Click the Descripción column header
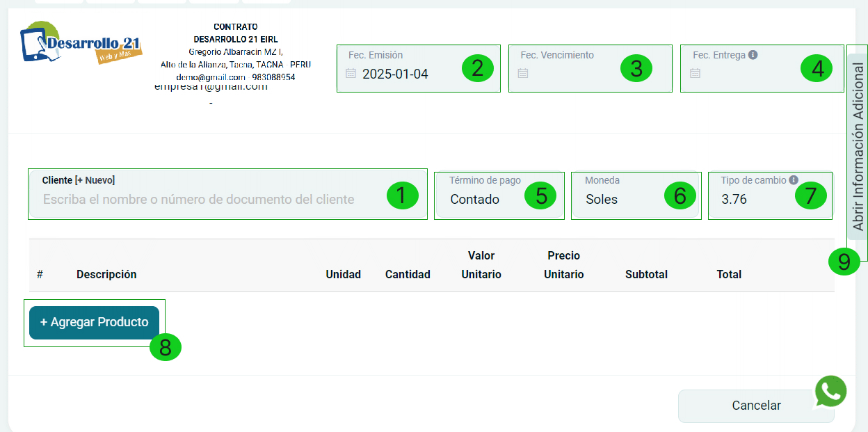The image size is (868, 432). pos(106,274)
